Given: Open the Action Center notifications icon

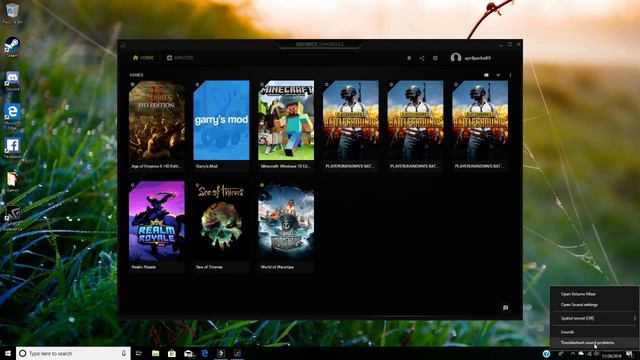Looking at the screenshot, I should click(x=630, y=354).
